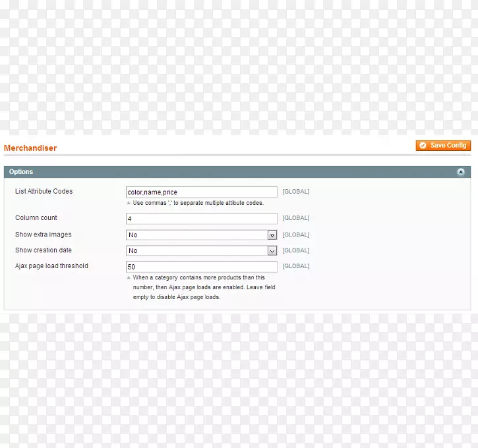Click the GLOBAL tag beside Show creation date
Viewport: 478px width, 448px height.
coord(296,250)
